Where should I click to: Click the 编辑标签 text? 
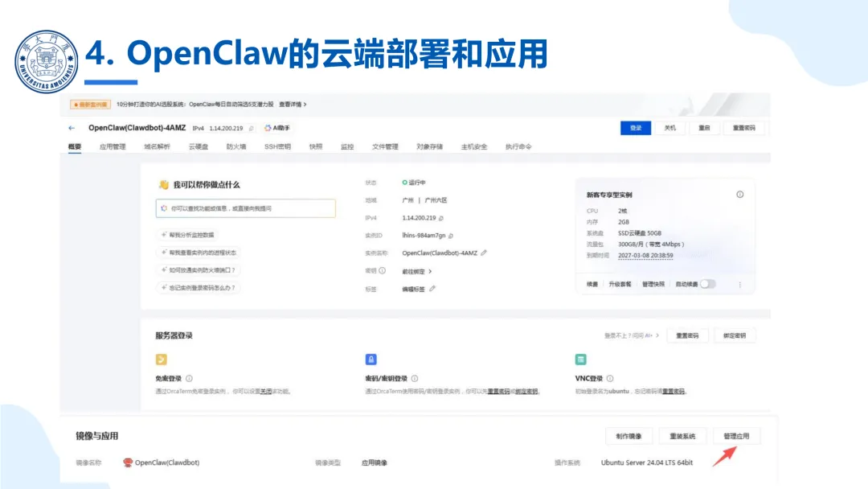point(414,289)
